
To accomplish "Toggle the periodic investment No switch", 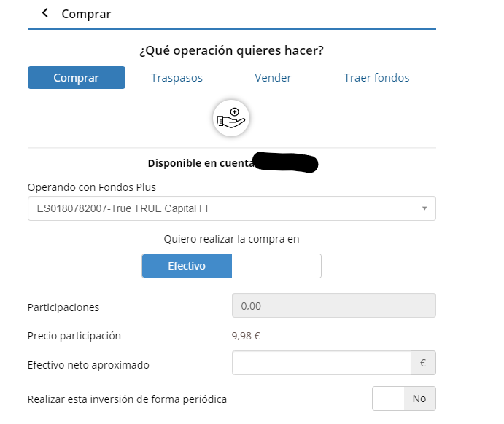I will [404, 399].
